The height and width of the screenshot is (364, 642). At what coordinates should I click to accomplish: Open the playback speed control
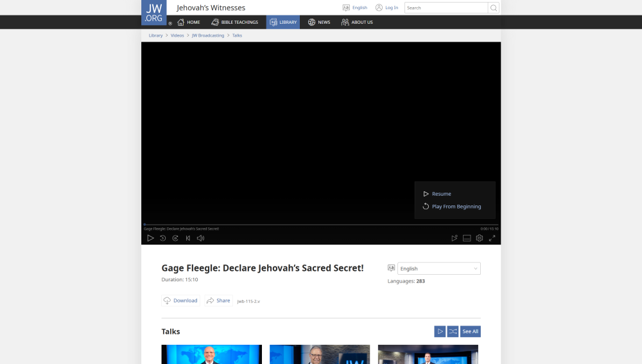click(455, 238)
